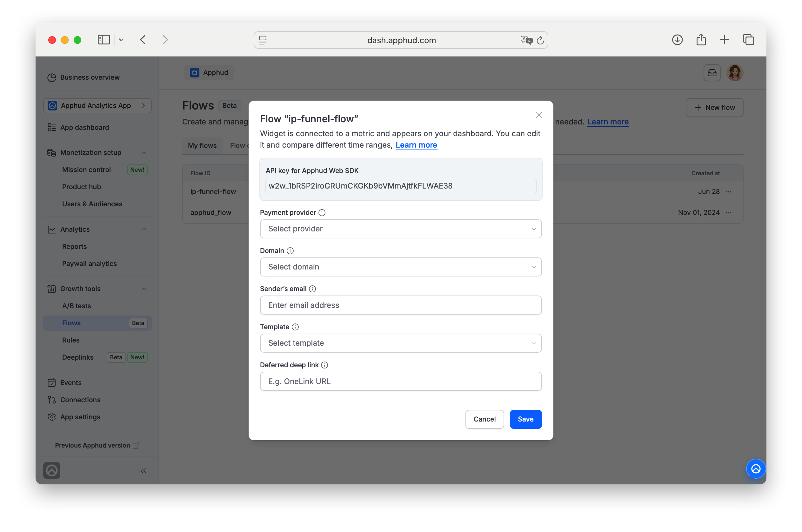
Task: Show Deferred deep link info icon
Action: coord(324,365)
